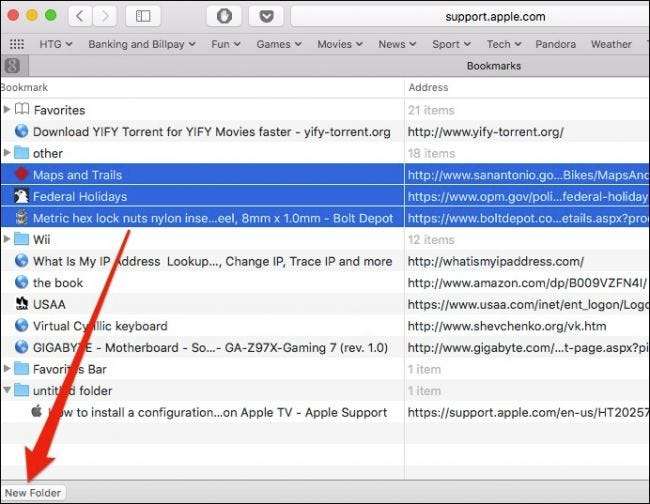Select the 'the book' bookmark title

click(x=58, y=283)
